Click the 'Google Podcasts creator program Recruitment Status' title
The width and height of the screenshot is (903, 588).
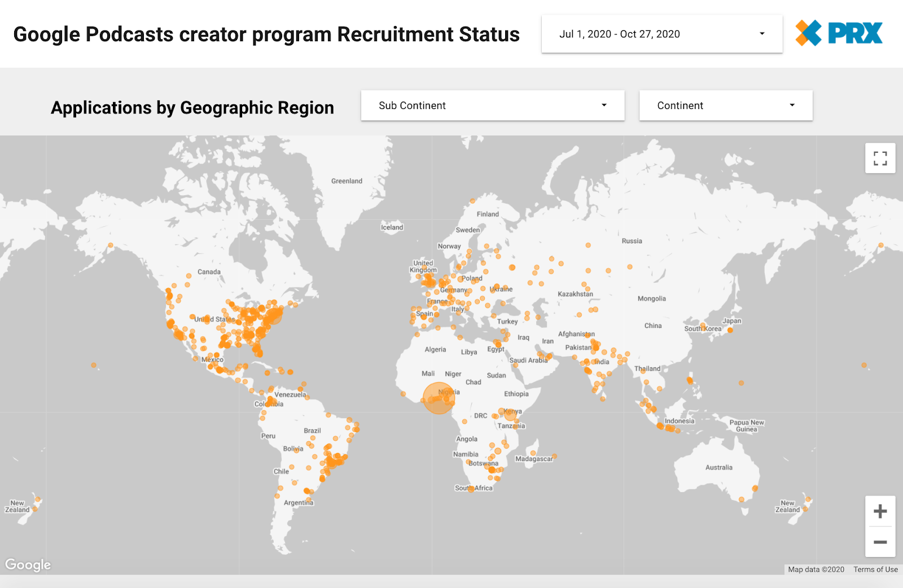click(266, 34)
